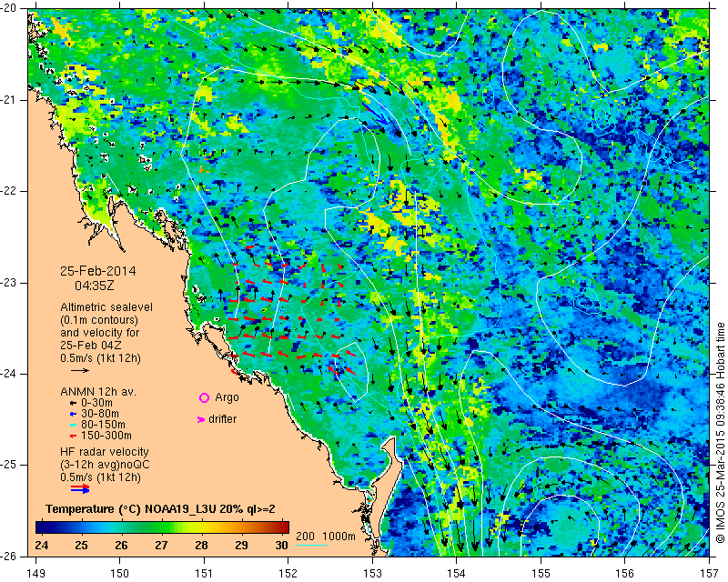Click the longitude axis label 154
The width and height of the screenshot is (728, 582).
457,574
